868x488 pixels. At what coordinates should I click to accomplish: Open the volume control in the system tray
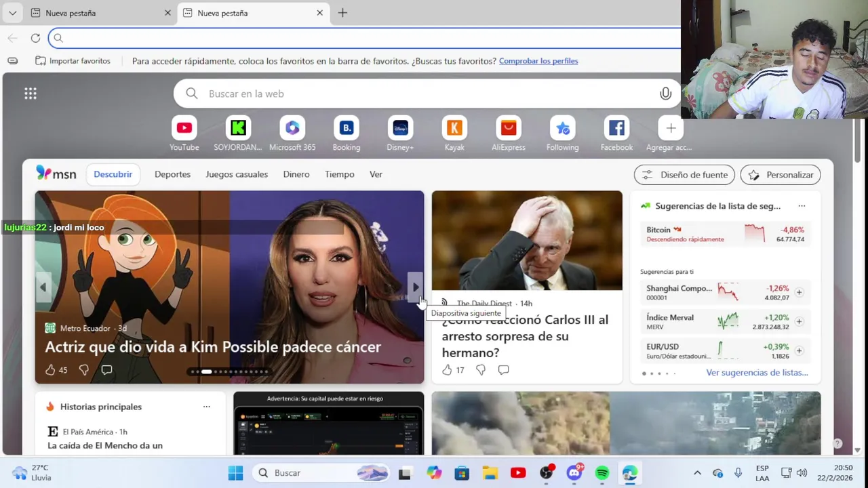coord(802,473)
